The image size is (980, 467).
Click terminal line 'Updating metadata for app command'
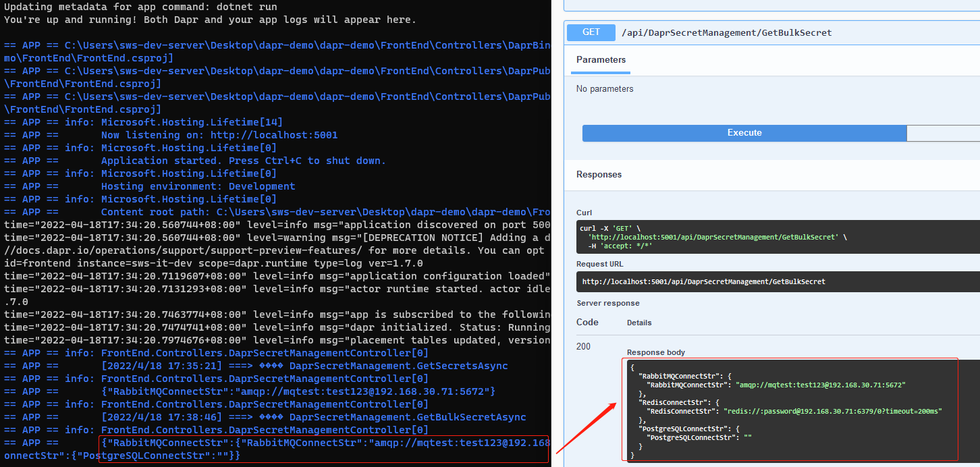[140, 7]
